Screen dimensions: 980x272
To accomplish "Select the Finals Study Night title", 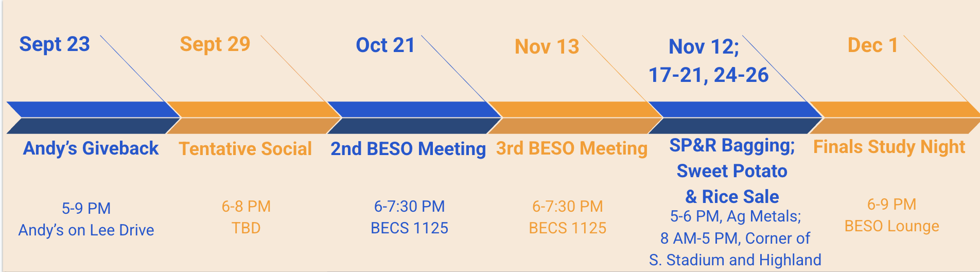I will click(x=889, y=147).
